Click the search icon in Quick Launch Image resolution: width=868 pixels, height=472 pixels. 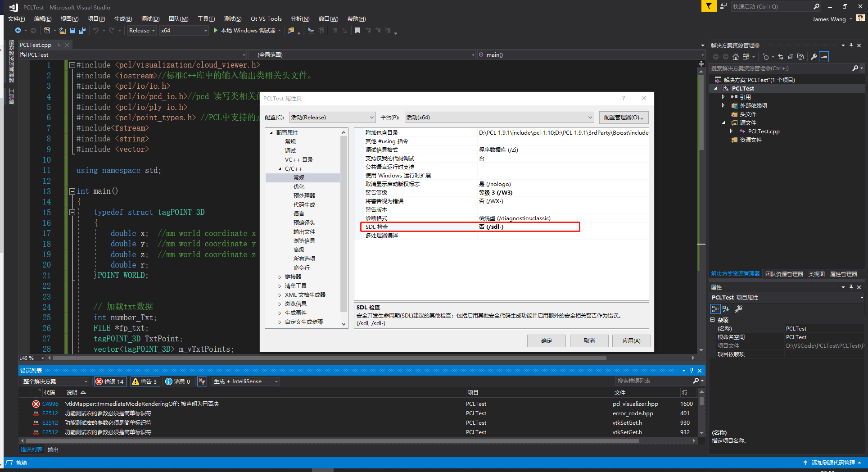click(x=816, y=6)
